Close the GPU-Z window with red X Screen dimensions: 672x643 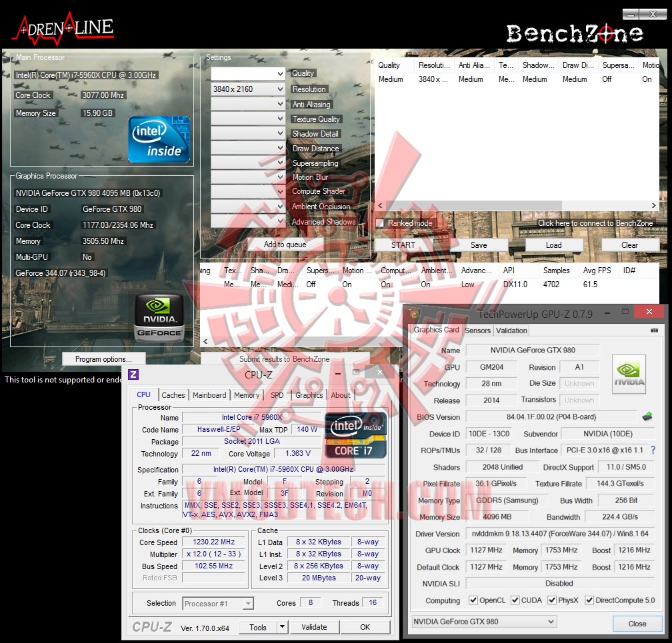tap(649, 311)
